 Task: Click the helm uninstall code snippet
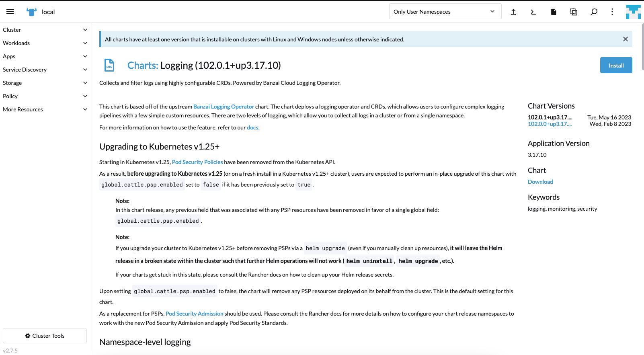[x=369, y=261]
